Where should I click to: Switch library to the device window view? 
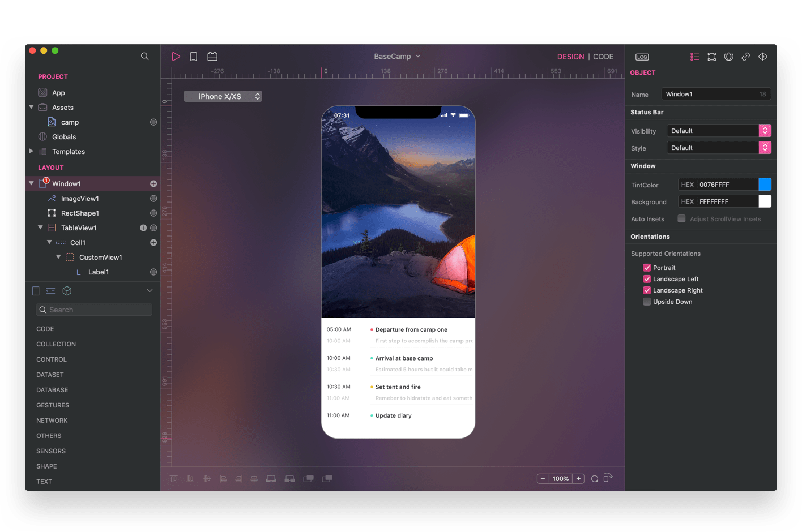tap(36, 291)
